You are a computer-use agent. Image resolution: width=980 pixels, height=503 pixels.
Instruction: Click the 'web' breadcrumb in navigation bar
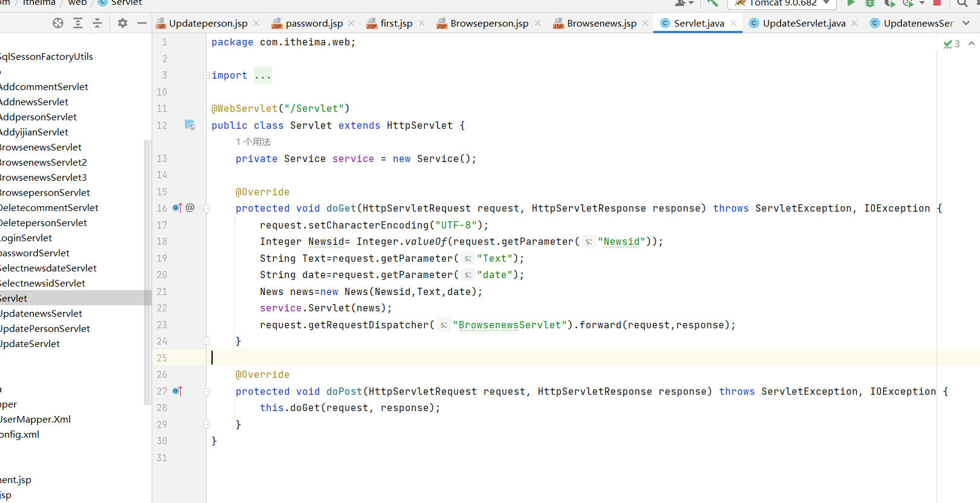coord(77,3)
